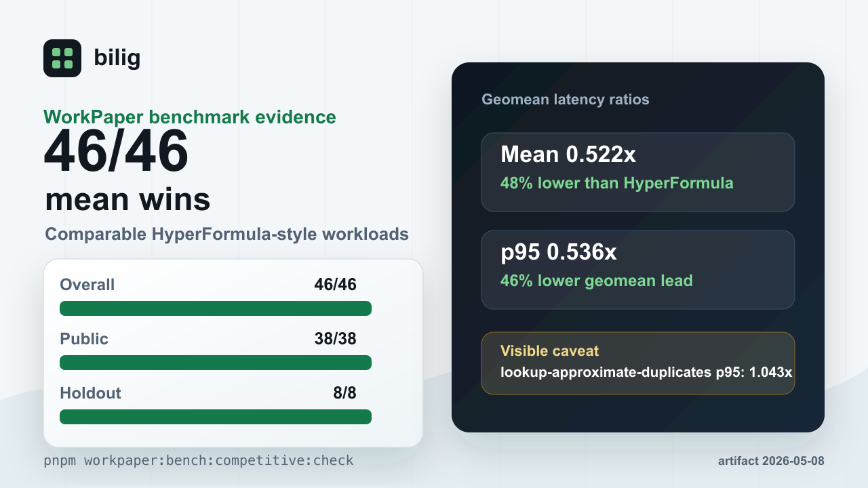Click the Overall 46/46 score value
Viewport: 868px width, 488px height.
(335, 285)
